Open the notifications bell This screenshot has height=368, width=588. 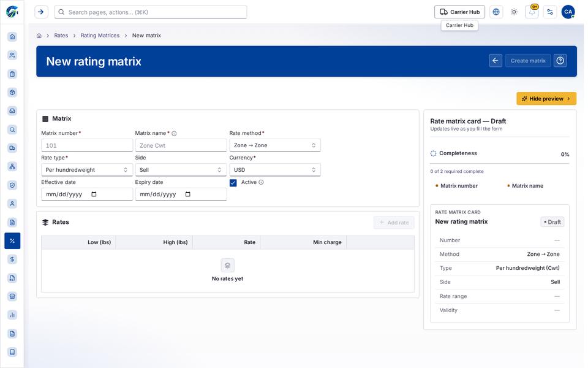pos(532,12)
